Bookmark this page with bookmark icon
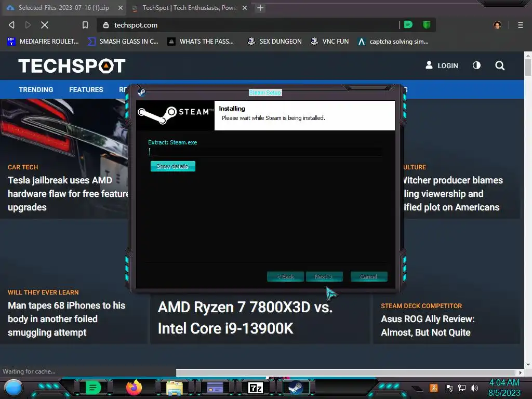 point(85,25)
